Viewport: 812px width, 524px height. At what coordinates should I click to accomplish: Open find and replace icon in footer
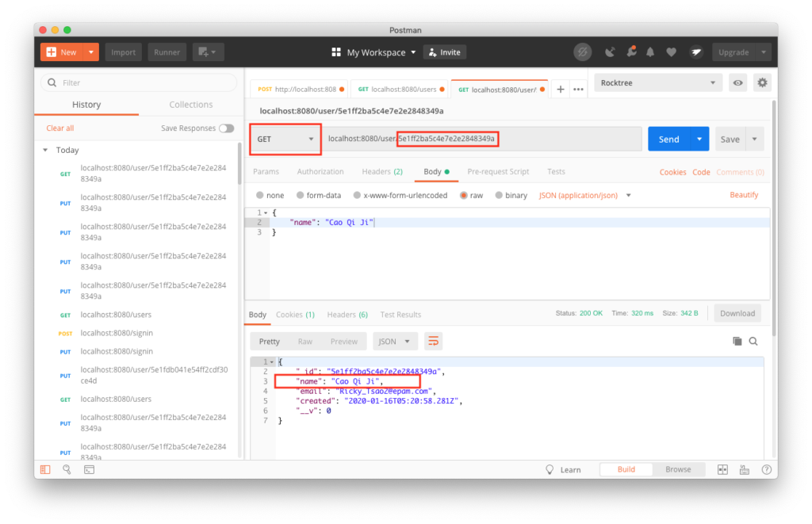tap(67, 469)
